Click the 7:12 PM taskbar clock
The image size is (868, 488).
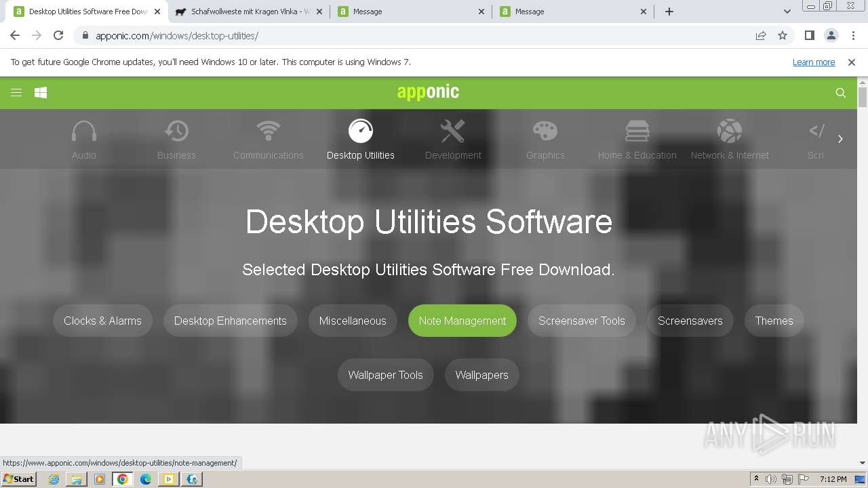pos(833,479)
